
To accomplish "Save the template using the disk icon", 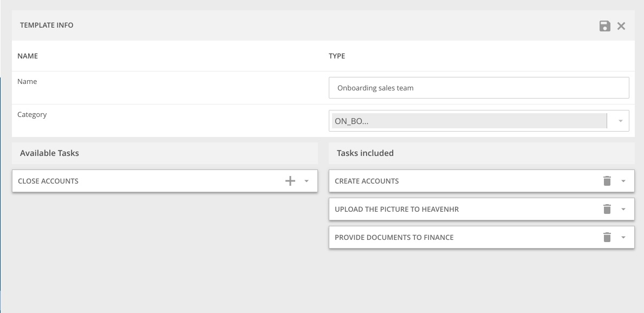I will [605, 25].
